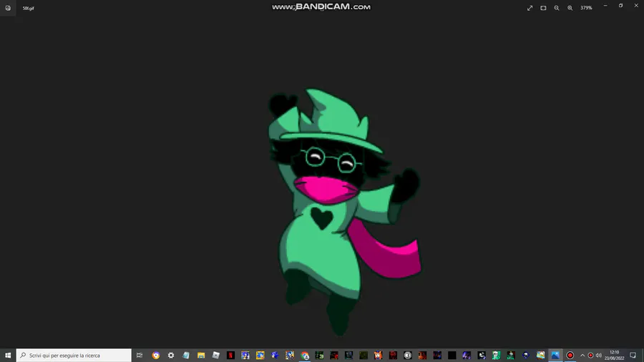This screenshot has height=362, width=644.
Task: Open the blue diamond icon on taskbar
Action: click(526, 356)
